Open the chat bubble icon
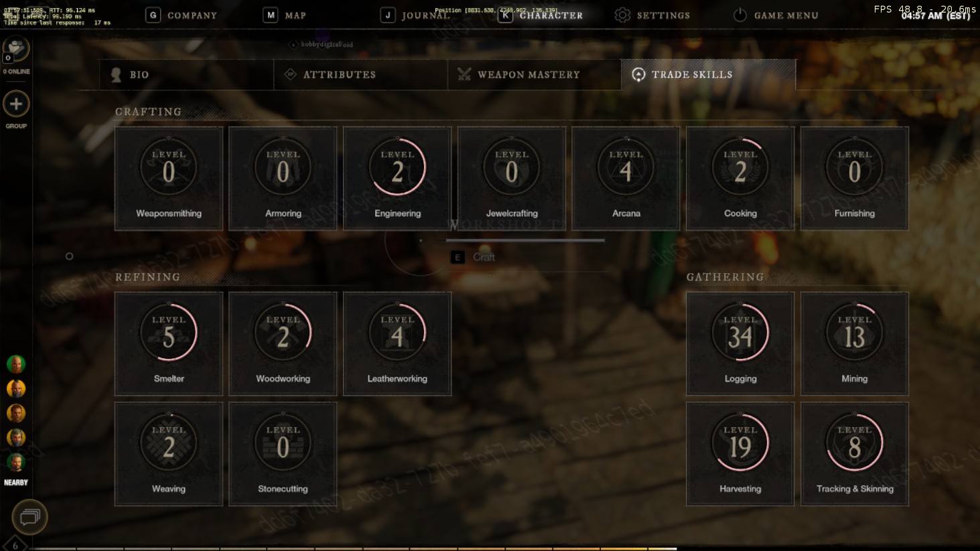The width and height of the screenshot is (980, 551). (x=29, y=517)
